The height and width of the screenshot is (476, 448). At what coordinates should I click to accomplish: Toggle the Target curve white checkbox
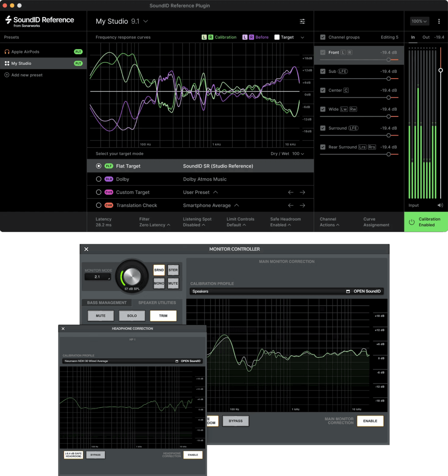pyautogui.click(x=277, y=37)
